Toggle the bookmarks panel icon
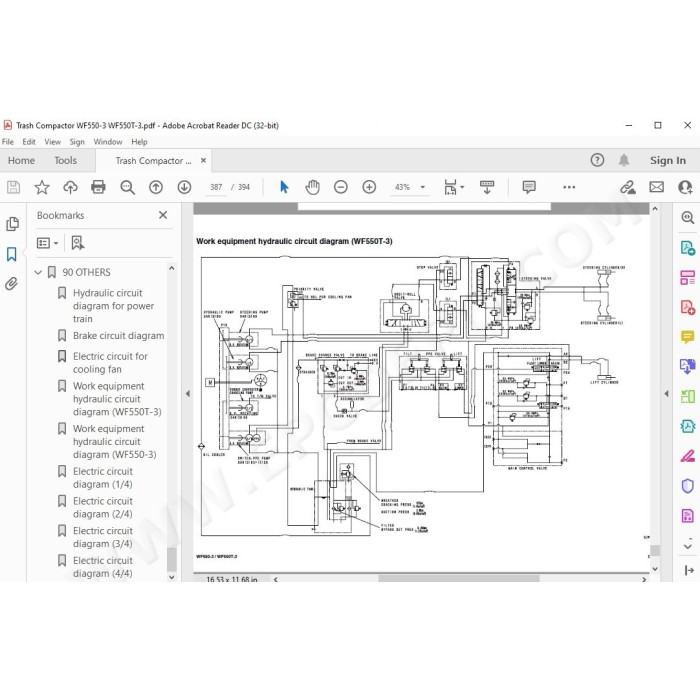Image resolution: width=700 pixels, height=700 pixels. tap(12, 254)
